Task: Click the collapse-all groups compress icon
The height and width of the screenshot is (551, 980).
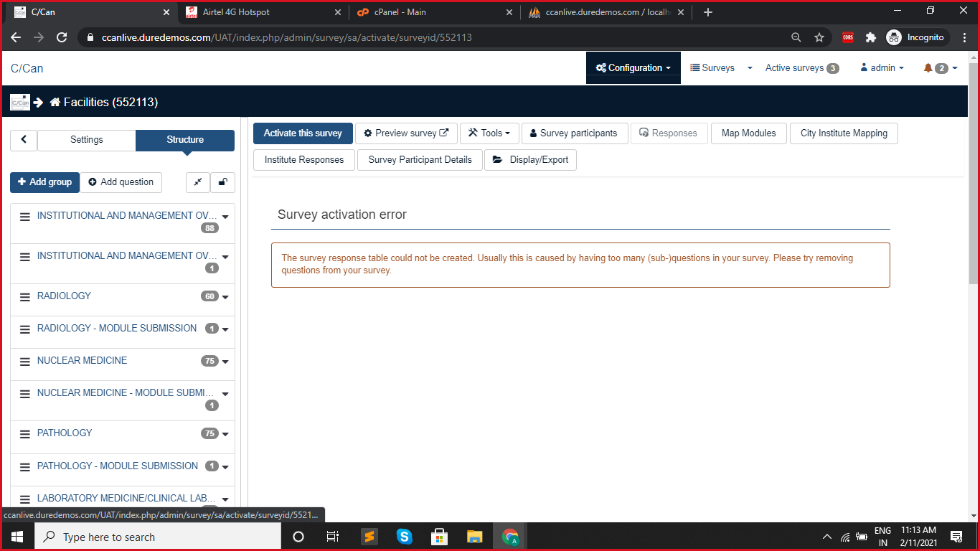Action: 197,182
